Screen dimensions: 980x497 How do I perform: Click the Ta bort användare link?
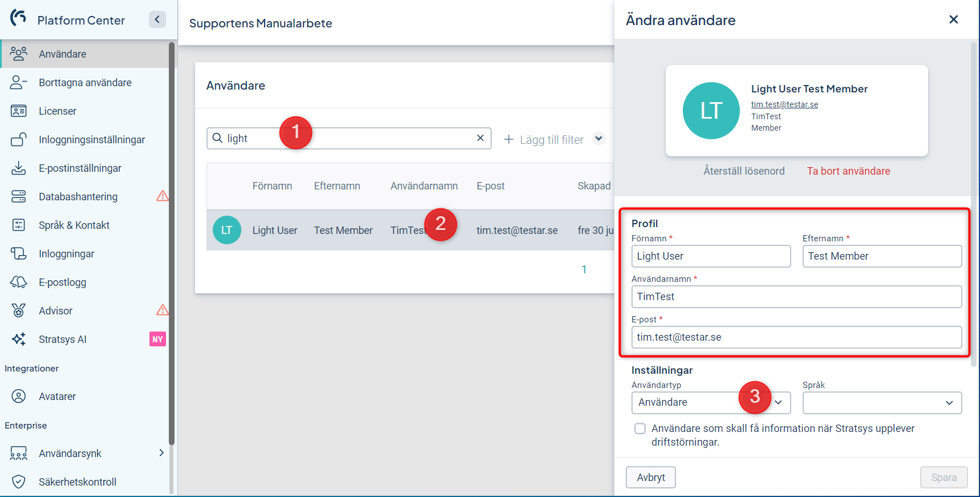(x=848, y=171)
